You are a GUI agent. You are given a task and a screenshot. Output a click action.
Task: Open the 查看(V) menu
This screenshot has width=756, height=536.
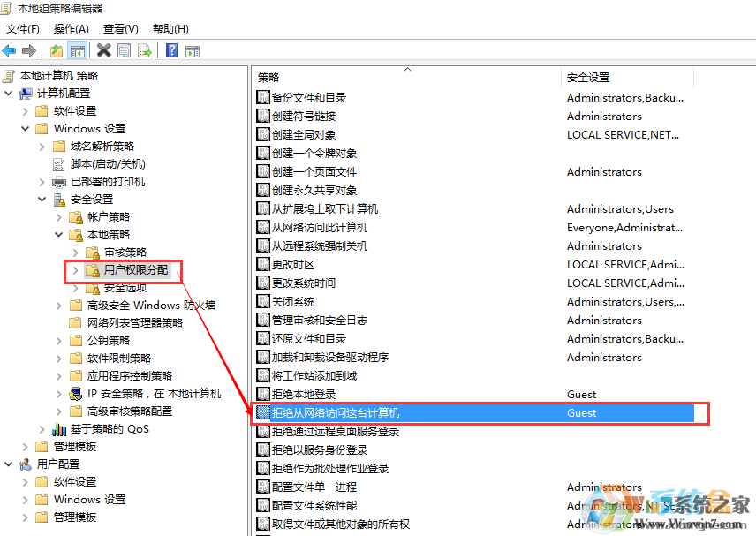(x=120, y=29)
